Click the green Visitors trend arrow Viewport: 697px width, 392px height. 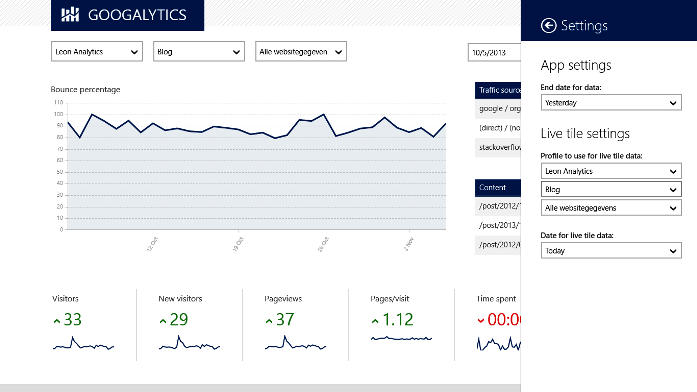click(56, 321)
